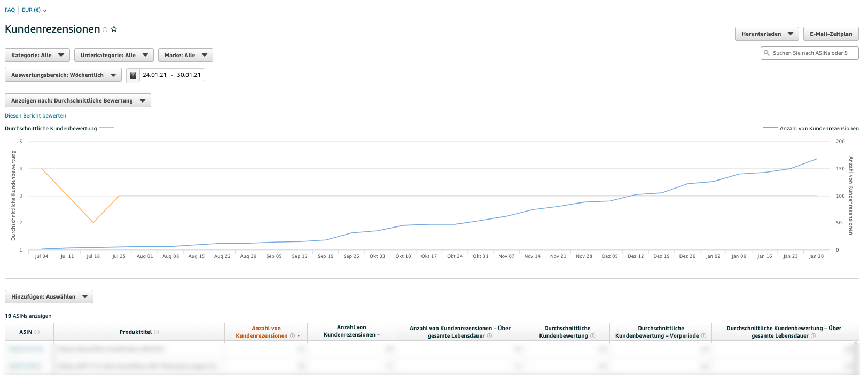Viewport: 868px width, 375px height.
Task: Click the E-Mail-Zeitplan button
Action: click(831, 34)
